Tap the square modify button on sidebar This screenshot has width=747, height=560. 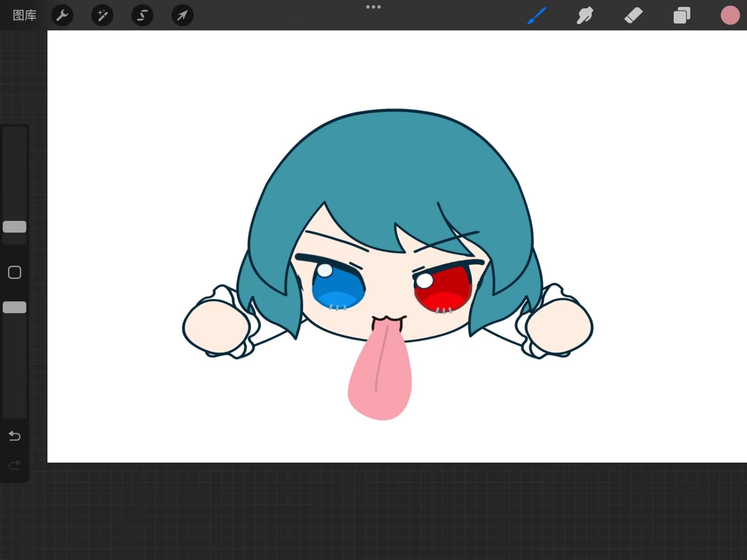14,272
